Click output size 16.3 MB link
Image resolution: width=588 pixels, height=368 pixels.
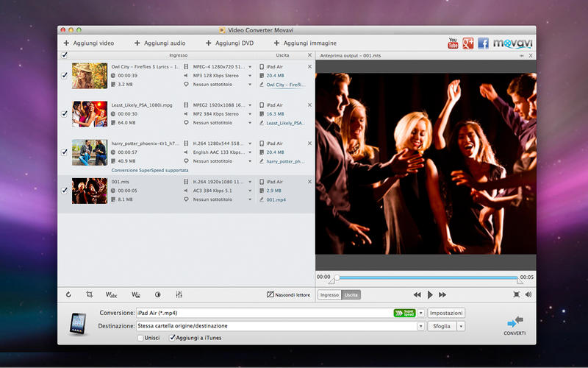[x=275, y=114]
